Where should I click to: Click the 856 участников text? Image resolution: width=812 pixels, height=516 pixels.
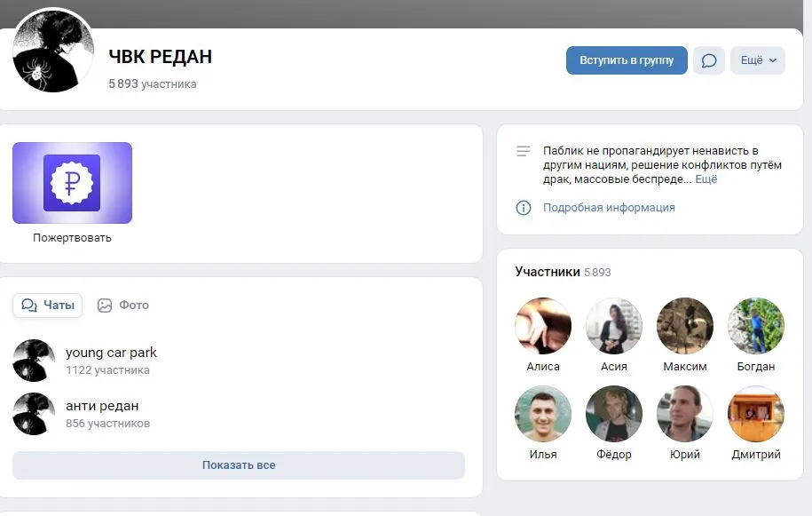[x=107, y=424]
